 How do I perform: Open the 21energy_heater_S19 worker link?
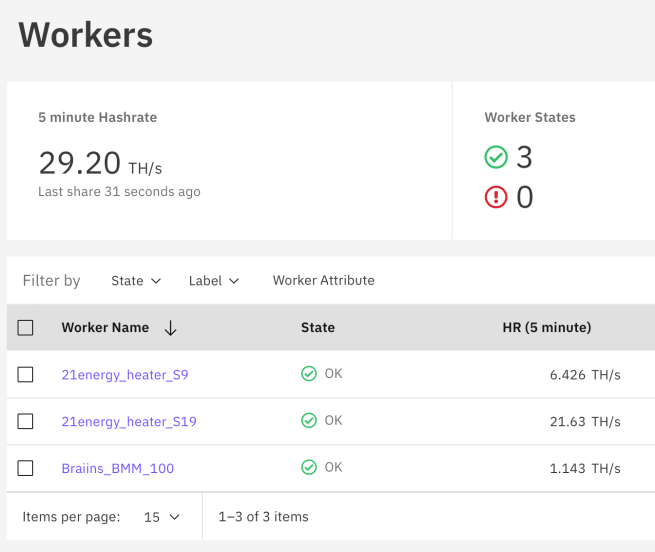tap(129, 421)
